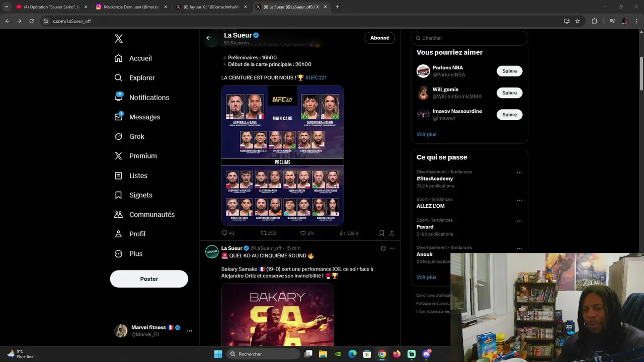Click Voir plus under Ce qui se passe
The image size is (644, 362).
point(427,277)
